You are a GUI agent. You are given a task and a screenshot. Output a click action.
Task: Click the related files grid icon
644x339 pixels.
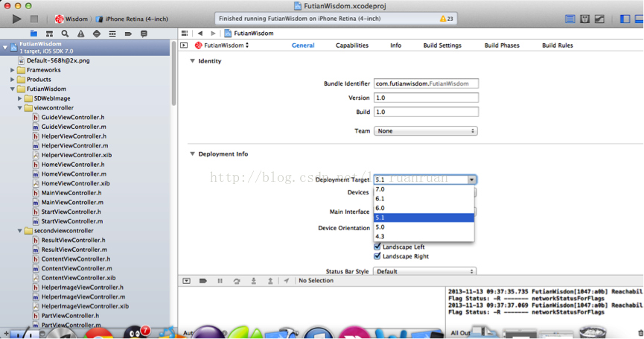pyautogui.click(x=185, y=34)
